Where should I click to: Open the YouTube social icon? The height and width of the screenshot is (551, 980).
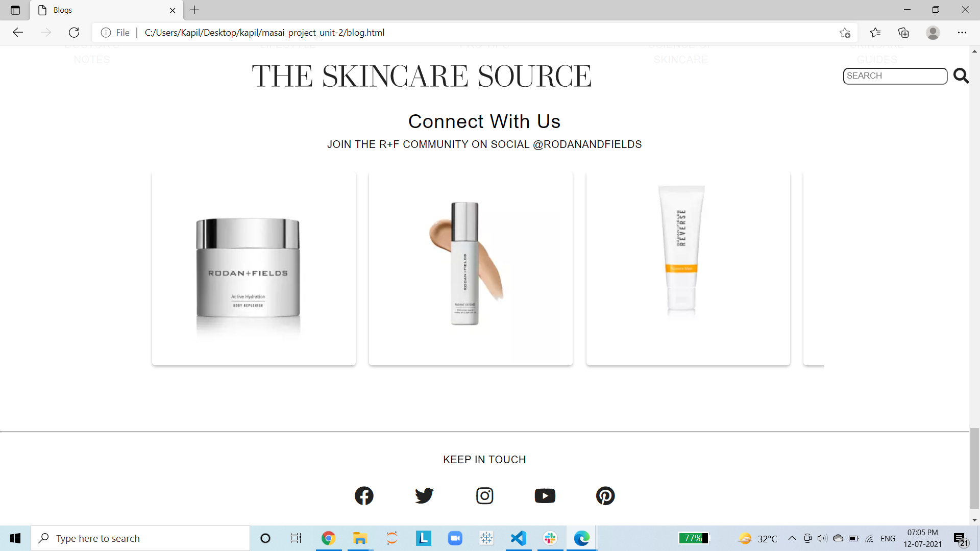point(545,496)
